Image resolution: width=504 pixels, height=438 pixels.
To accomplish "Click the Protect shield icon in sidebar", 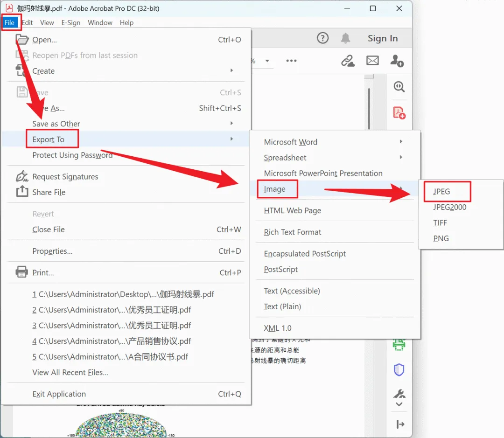I will click(x=399, y=369).
